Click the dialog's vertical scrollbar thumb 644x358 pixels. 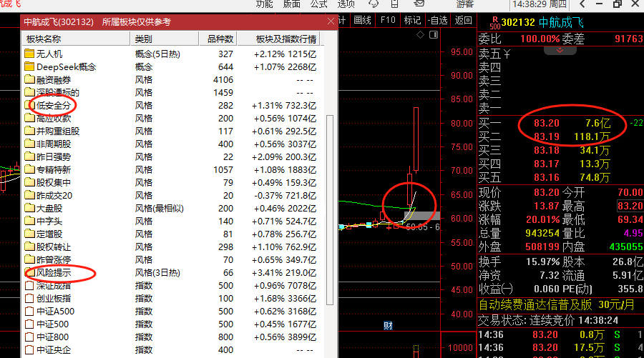click(x=330, y=210)
